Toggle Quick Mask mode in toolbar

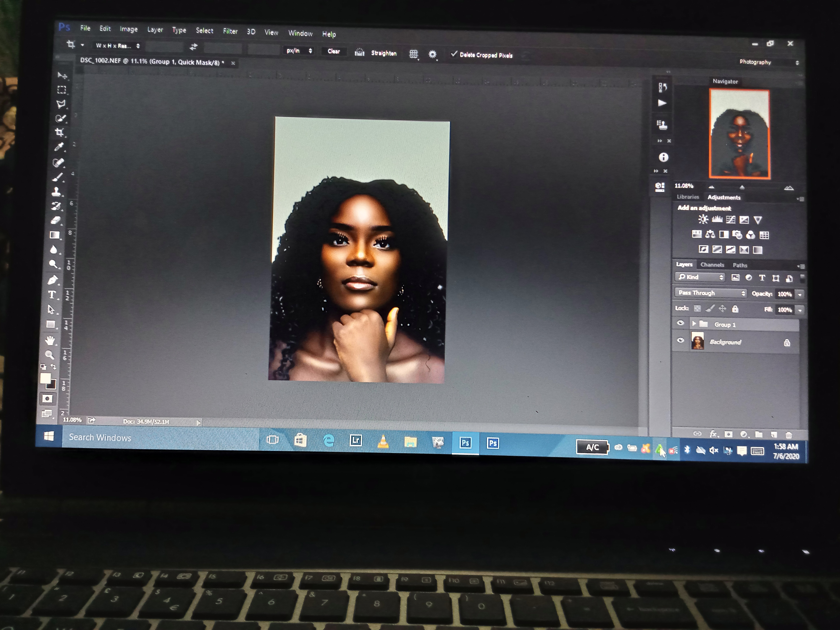pyautogui.click(x=47, y=399)
